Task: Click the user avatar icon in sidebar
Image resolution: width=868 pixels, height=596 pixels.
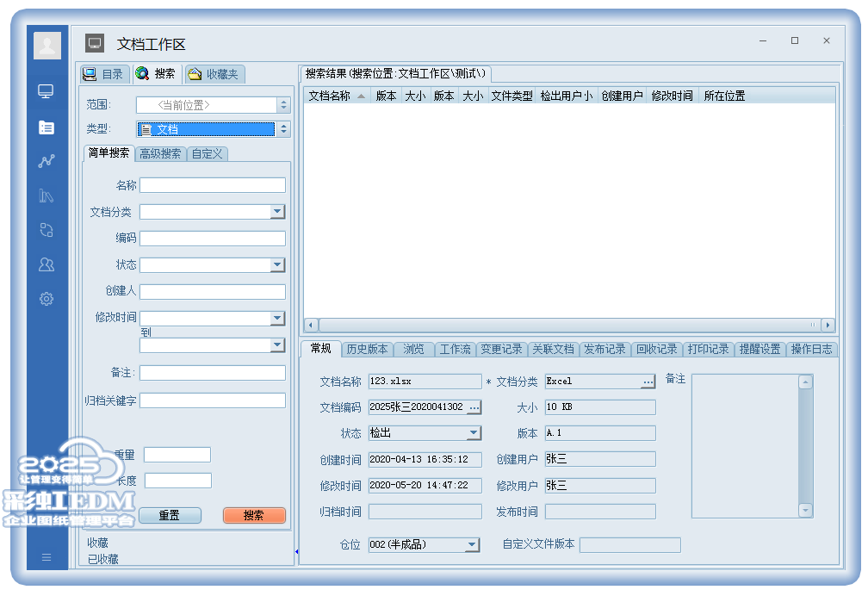Action: point(47,46)
